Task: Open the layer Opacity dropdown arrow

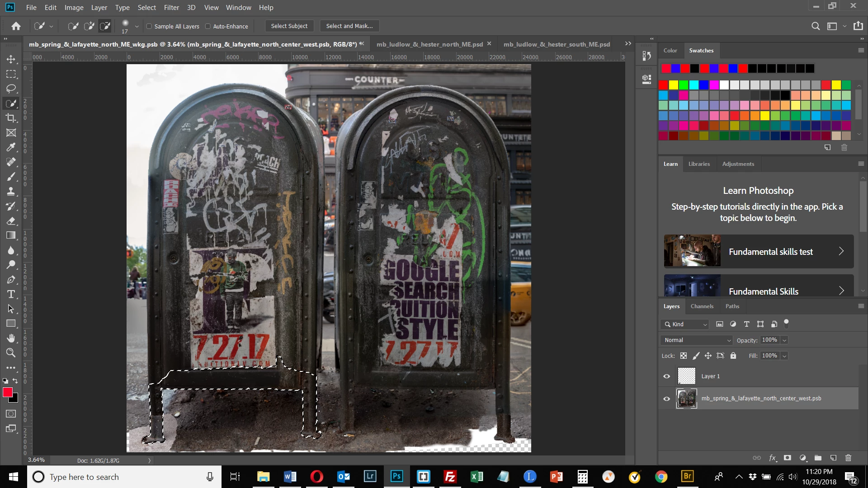Action: pyautogui.click(x=785, y=340)
